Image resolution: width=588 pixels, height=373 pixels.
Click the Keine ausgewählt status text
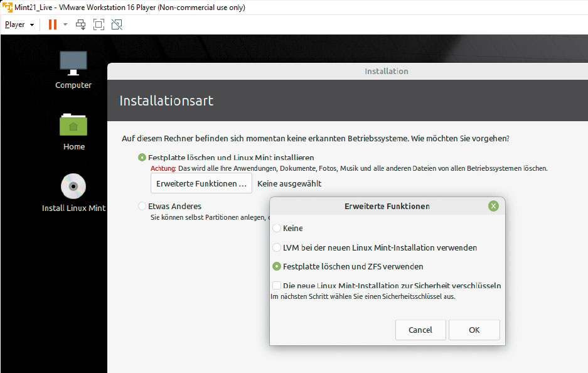(x=289, y=183)
